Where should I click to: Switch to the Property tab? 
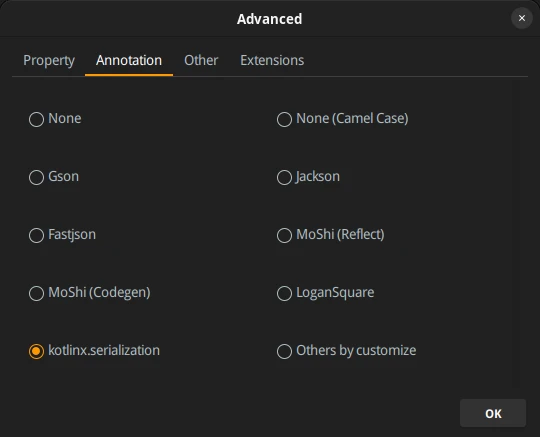click(49, 61)
